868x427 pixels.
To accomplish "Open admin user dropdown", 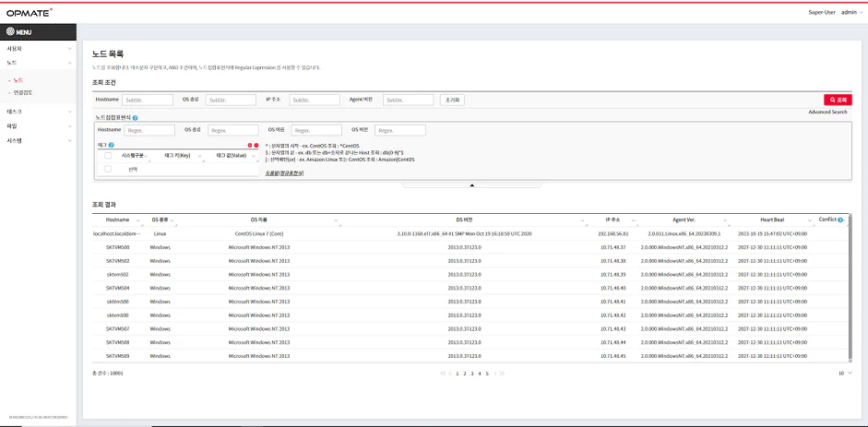I will tap(851, 12).
